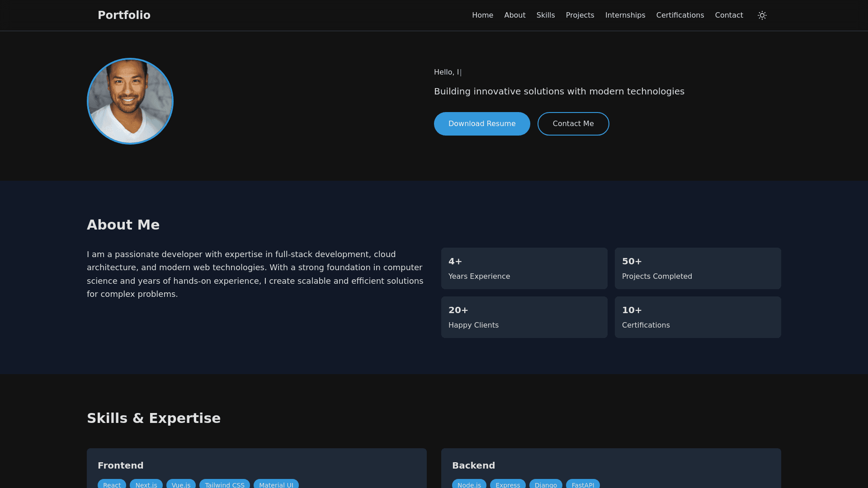This screenshot has height=488, width=868.
Task: Open Certifications nav item
Action: click(x=679, y=15)
